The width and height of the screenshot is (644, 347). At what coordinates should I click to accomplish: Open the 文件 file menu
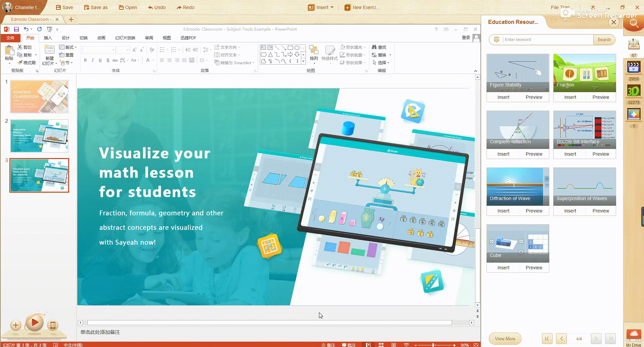point(10,38)
